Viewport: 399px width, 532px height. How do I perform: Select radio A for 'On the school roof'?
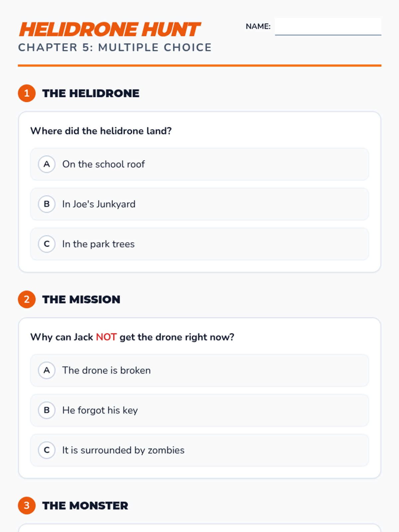[47, 164]
